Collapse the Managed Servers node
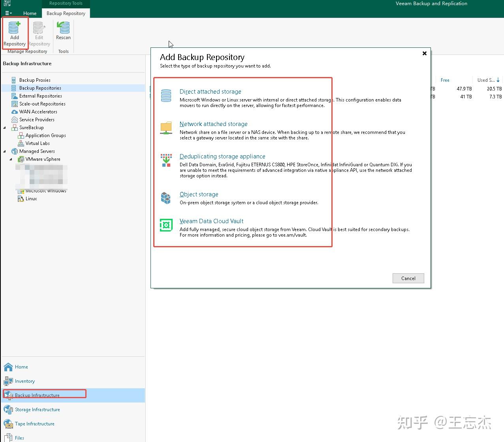 click(x=5, y=151)
